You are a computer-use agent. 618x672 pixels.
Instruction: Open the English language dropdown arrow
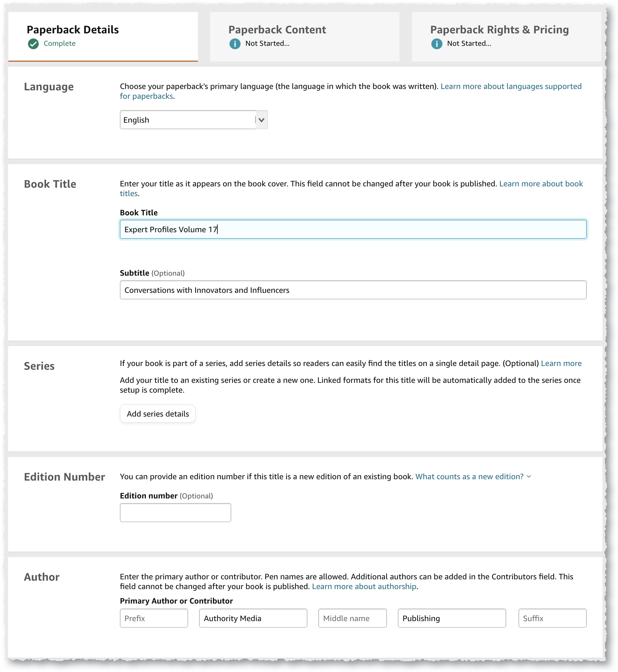261,120
